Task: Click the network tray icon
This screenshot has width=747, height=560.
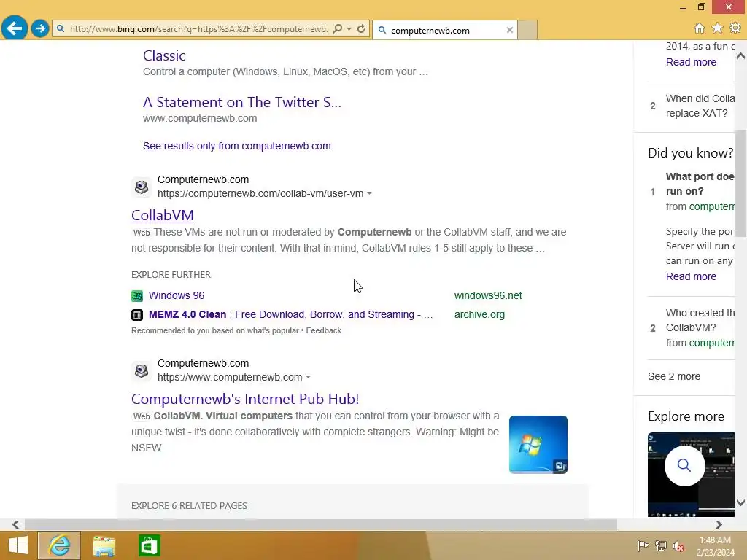Action: pyautogui.click(x=661, y=545)
